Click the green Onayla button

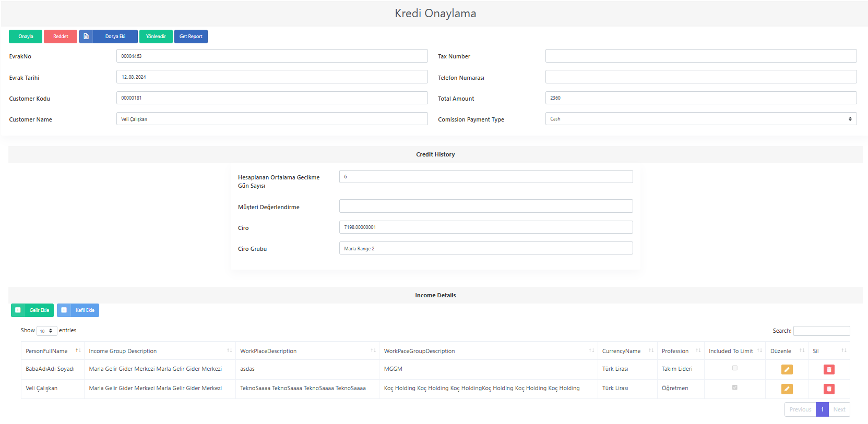click(x=26, y=37)
